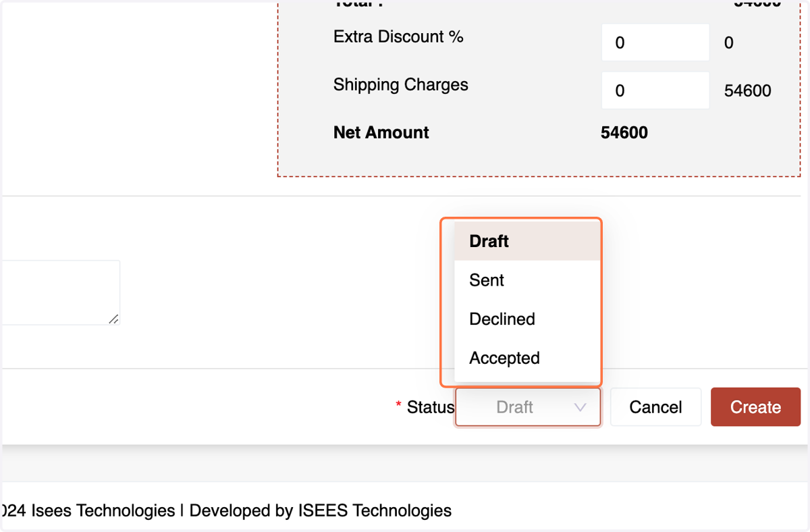810x532 pixels.
Task: Click inside the notes text area
Action: coord(61,292)
